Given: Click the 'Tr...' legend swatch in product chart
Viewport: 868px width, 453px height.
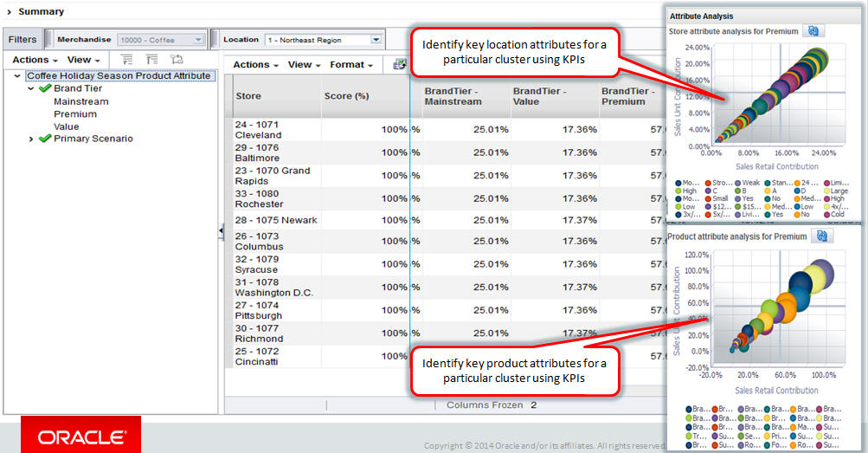Looking at the screenshot, I should (689, 436).
